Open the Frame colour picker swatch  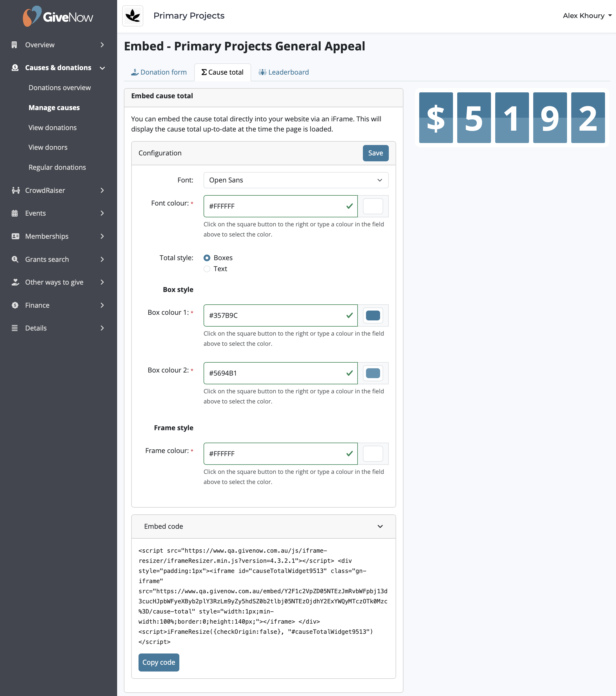[x=373, y=454]
